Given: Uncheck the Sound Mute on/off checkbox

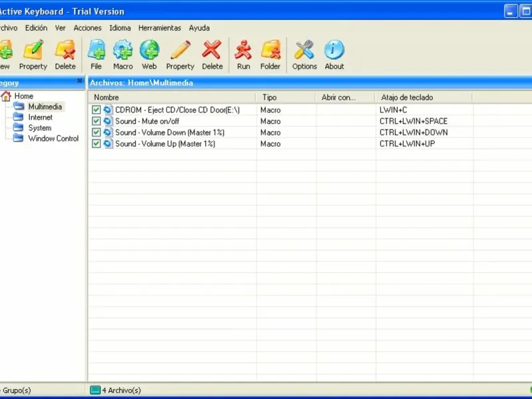Looking at the screenshot, I should (x=96, y=121).
